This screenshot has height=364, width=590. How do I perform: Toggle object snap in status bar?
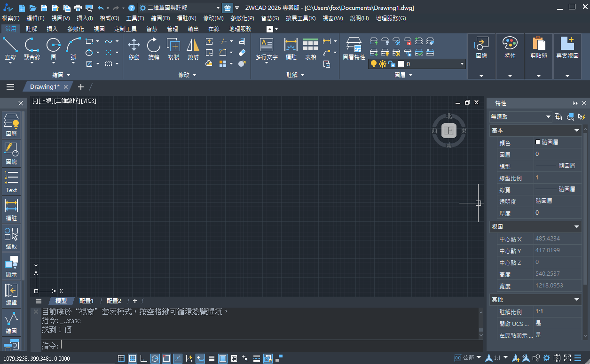[166, 358]
